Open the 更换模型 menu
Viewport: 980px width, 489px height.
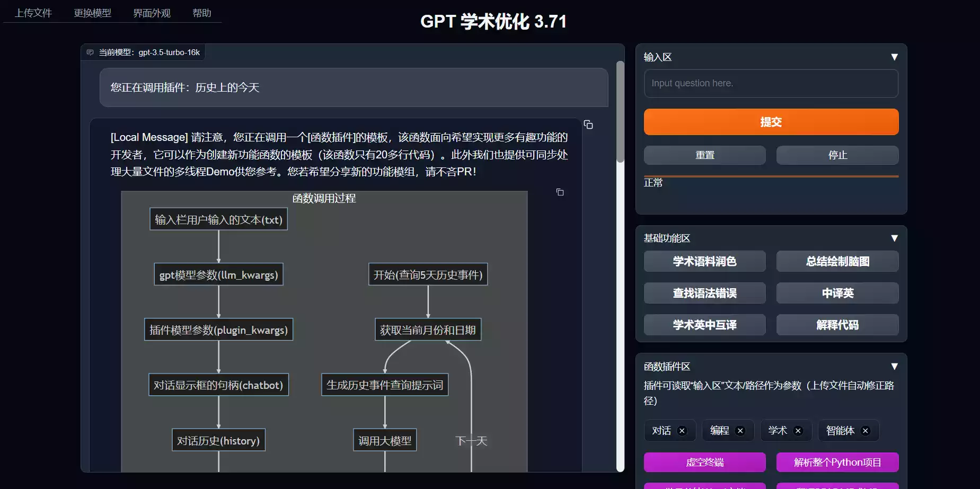(92, 13)
